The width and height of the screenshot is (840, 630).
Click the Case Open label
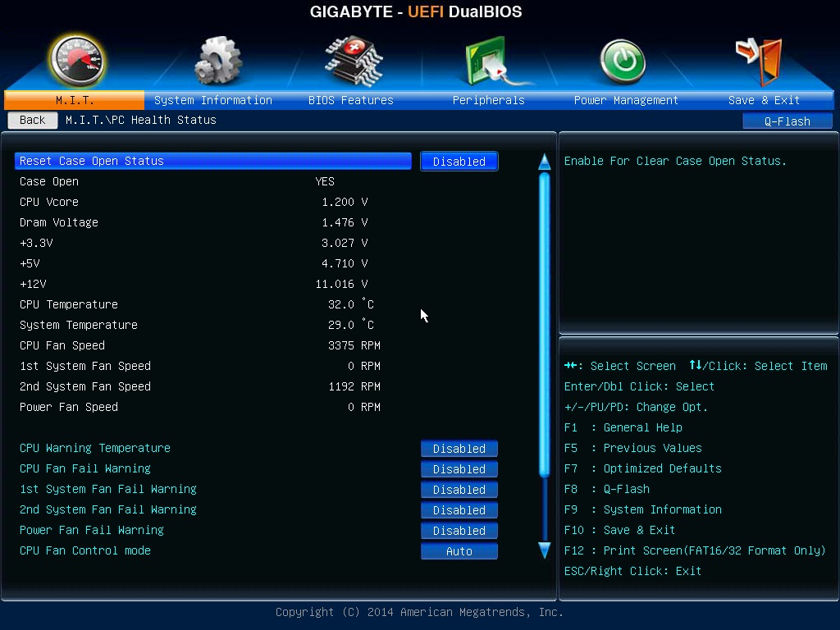(49, 181)
